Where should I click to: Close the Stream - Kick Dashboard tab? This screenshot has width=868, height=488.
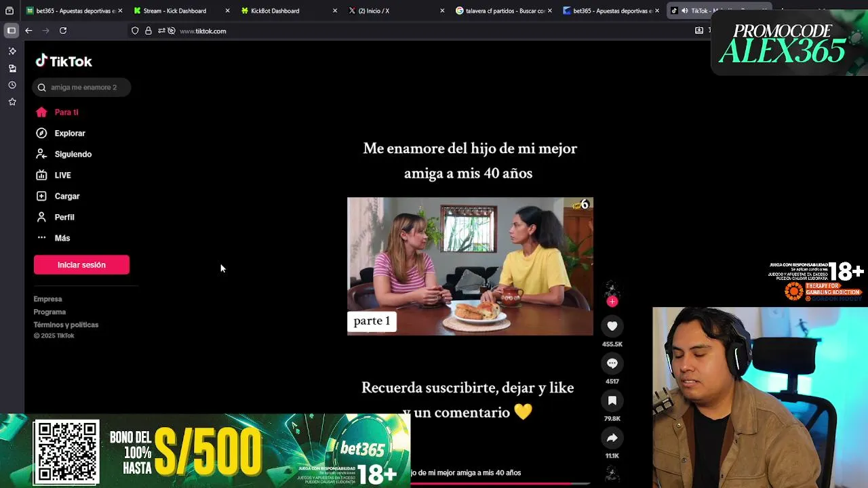[227, 11]
